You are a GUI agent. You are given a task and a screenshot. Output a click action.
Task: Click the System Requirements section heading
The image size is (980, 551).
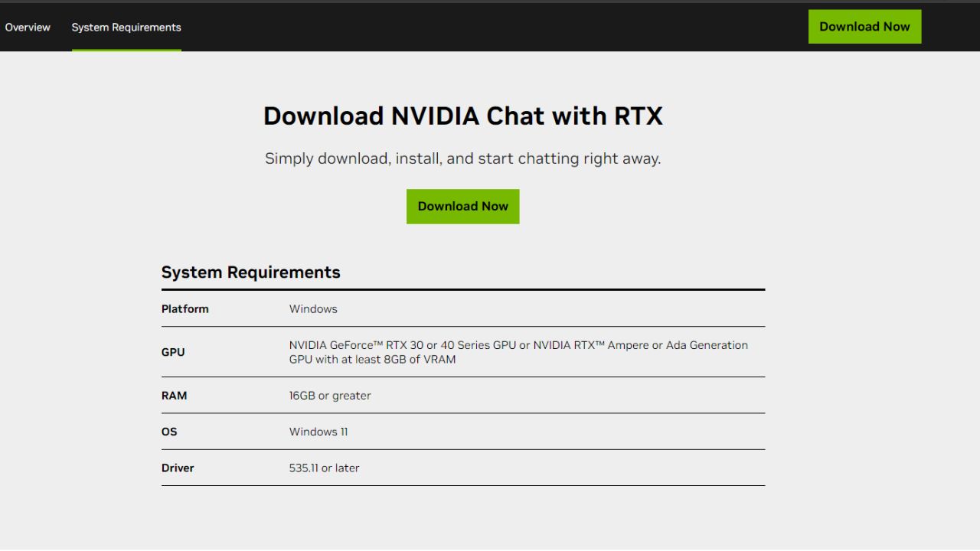(x=250, y=272)
